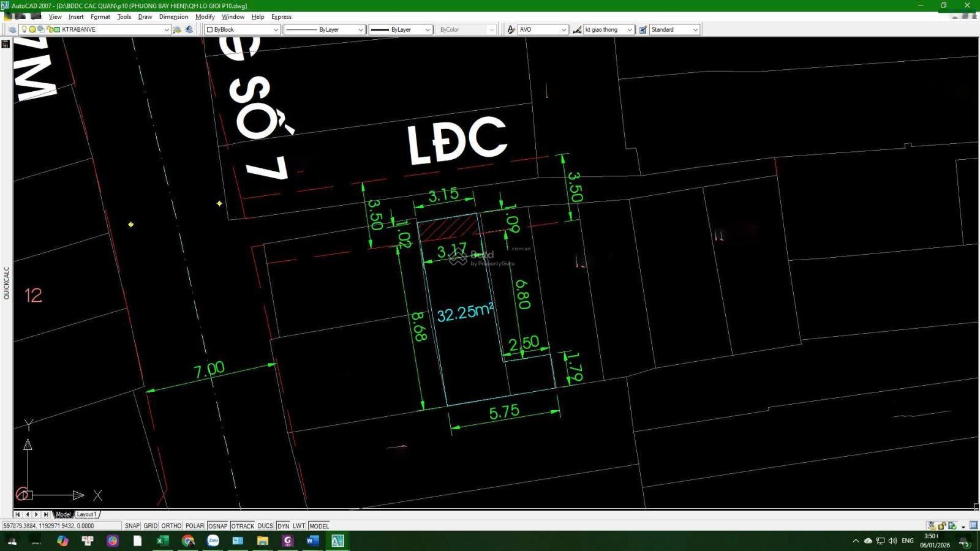This screenshot has width=980, height=551.
Task: Open the ByBlock color dropdown
Action: (275, 29)
